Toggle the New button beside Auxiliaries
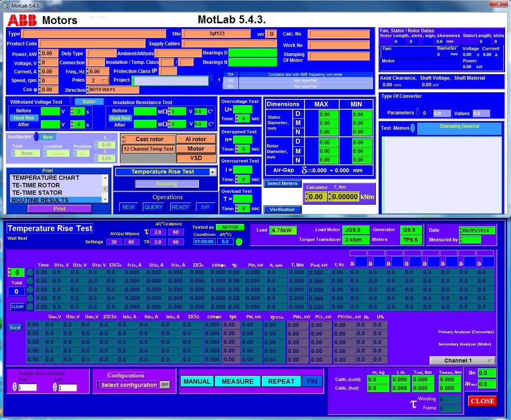511x420 pixels. [47, 137]
